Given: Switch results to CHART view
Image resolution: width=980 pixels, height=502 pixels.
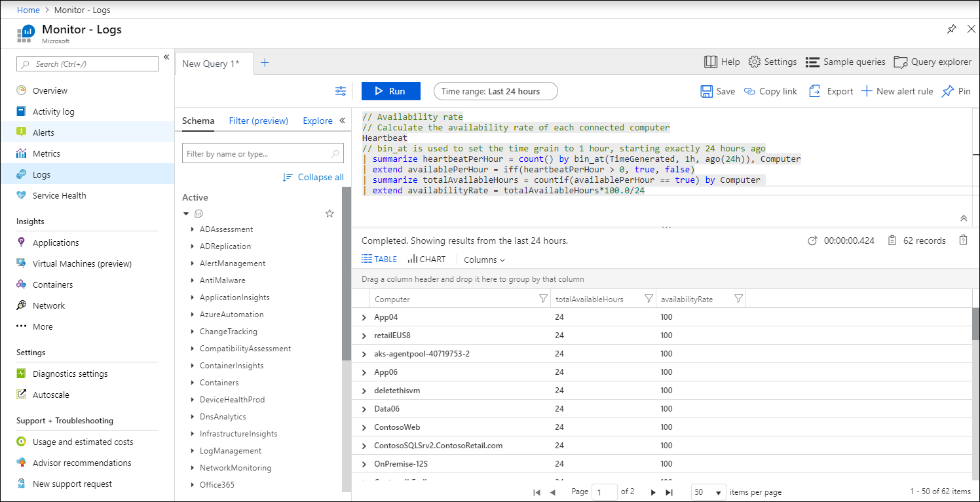Looking at the screenshot, I should tap(426, 260).
